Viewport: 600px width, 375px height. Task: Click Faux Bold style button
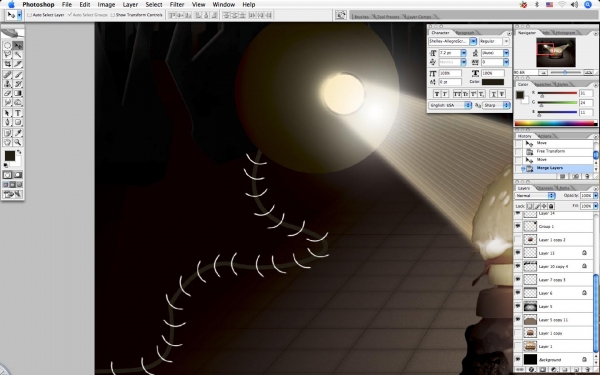(x=437, y=94)
